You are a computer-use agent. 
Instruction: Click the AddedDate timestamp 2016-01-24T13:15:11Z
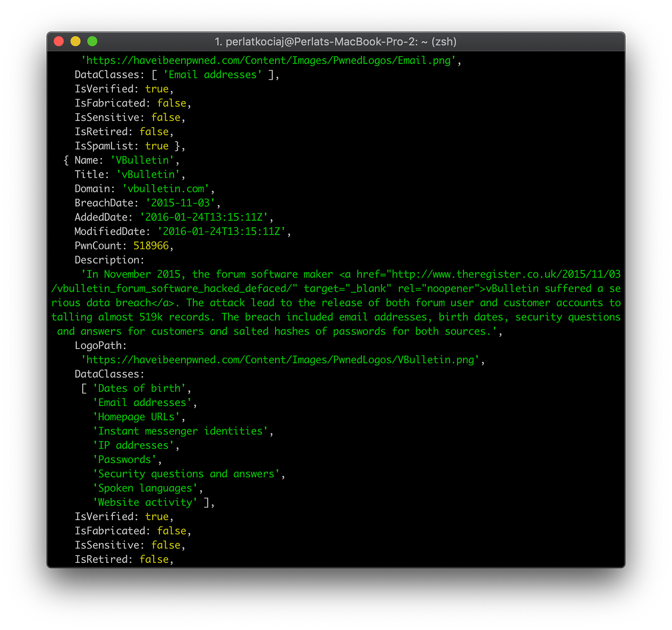(206, 217)
